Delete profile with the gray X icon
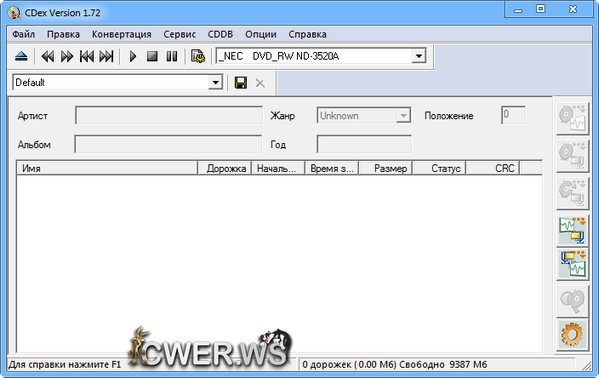 260,83
